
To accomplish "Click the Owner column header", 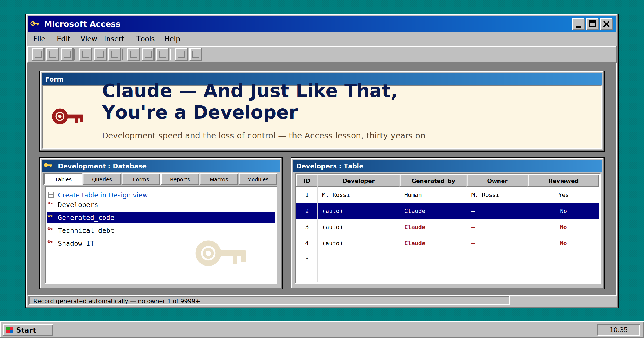I will pos(497,181).
